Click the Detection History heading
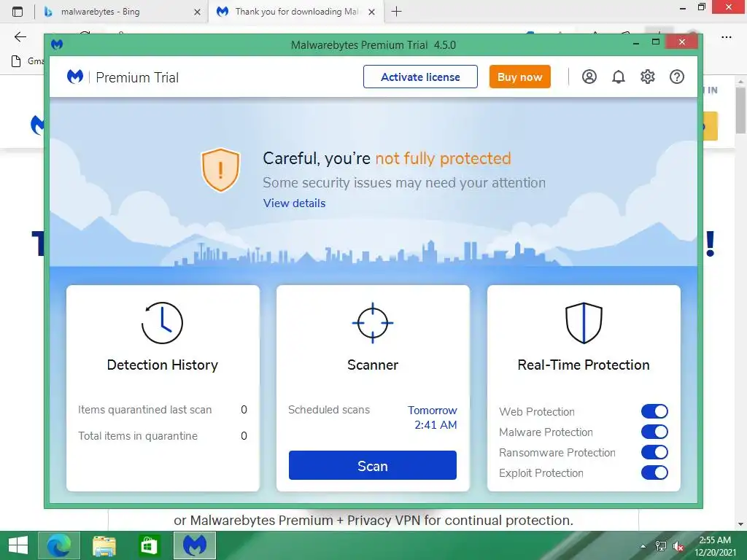 [x=163, y=365]
